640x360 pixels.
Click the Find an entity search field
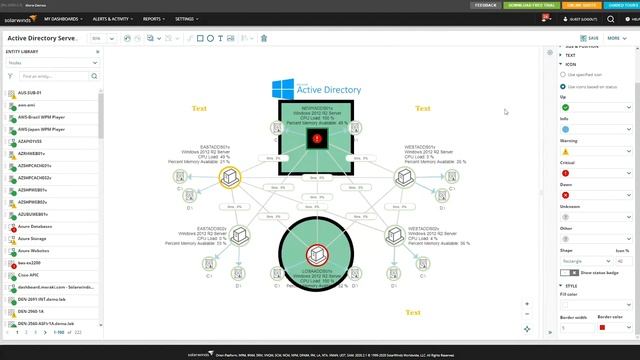[x=54, y=76]
